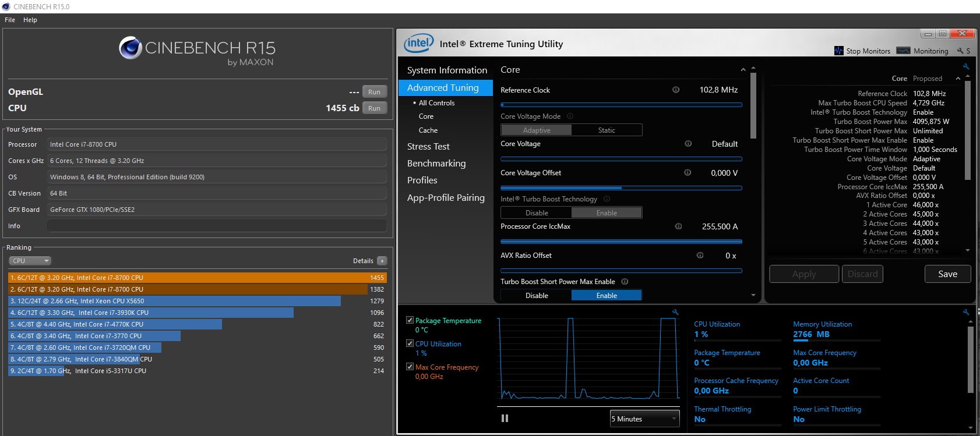Toggle the CPU Utilization graph checkbox
Viewport: 980px width, 436px height.
click(x=410, y=343)
